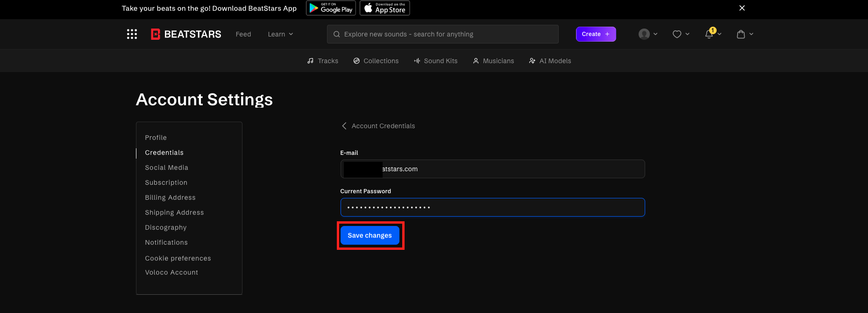Viewport: 868px width, 313px height.
Task: Dismiss the app download banner
Action: point(742,8)
